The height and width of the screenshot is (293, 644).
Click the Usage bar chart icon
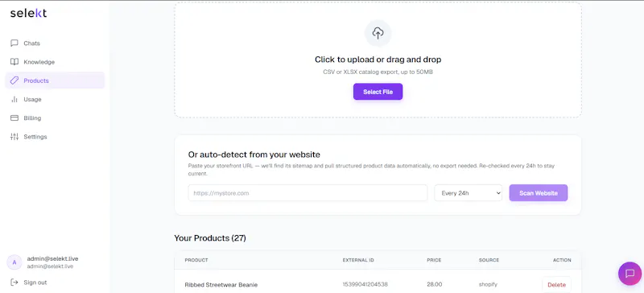(x=14, y=100)
